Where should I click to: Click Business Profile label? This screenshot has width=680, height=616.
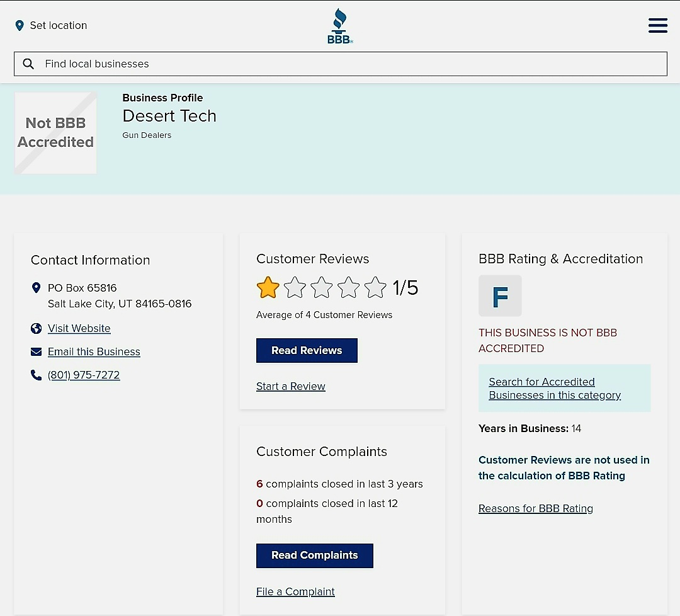coord(162,98)
